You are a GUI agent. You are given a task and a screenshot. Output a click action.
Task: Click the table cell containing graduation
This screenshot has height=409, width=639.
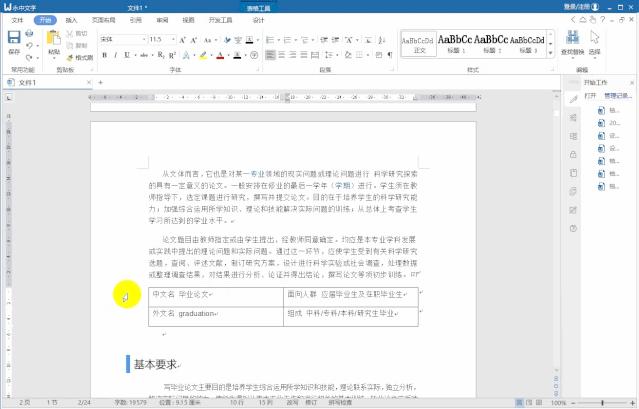point(216,317)
